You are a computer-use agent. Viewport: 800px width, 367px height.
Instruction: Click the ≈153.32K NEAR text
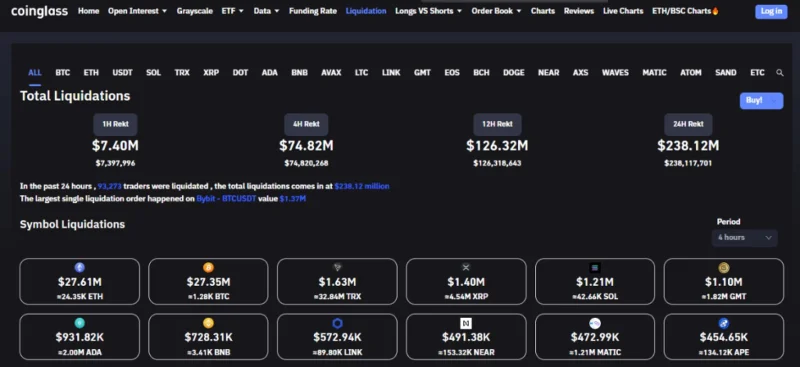pos(466,352)
